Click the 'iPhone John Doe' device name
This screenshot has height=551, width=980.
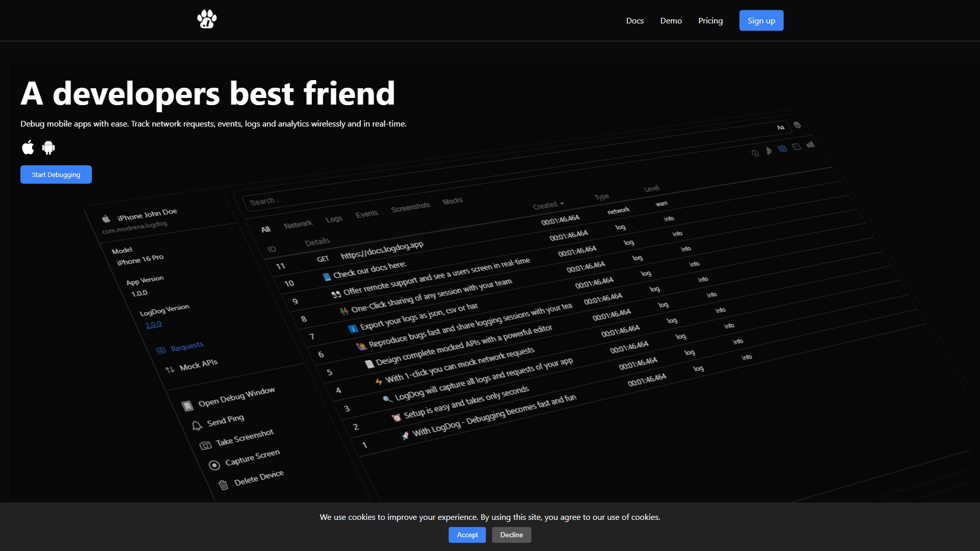pyautogui.click(x=147, y=215)
